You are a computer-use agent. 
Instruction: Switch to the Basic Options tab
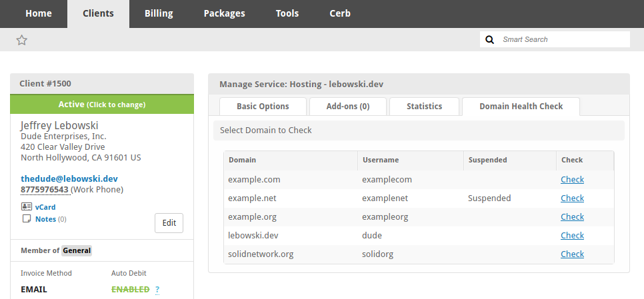[263, 107]
